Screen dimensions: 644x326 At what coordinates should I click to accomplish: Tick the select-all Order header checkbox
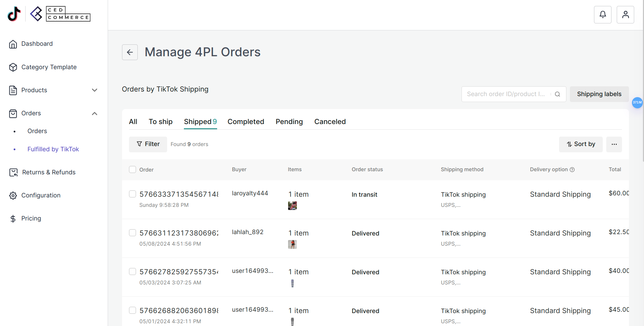[x=133, y=169]
